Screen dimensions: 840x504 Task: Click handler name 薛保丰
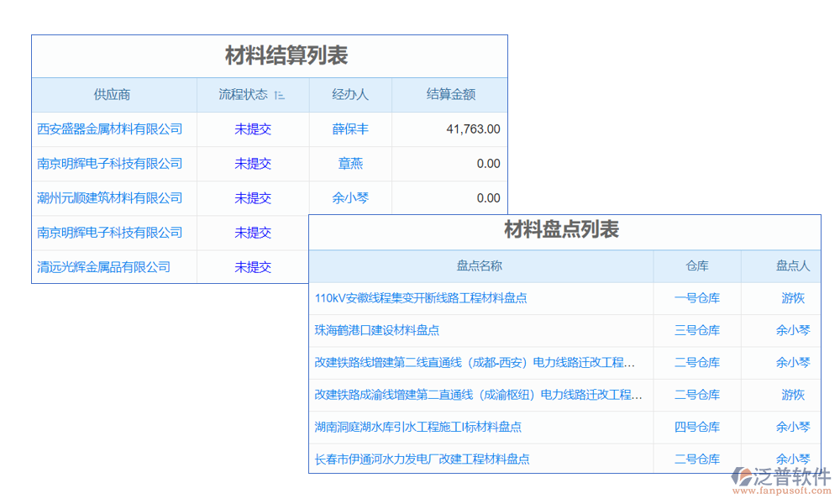pyautogui.click(x=350, y=129)
